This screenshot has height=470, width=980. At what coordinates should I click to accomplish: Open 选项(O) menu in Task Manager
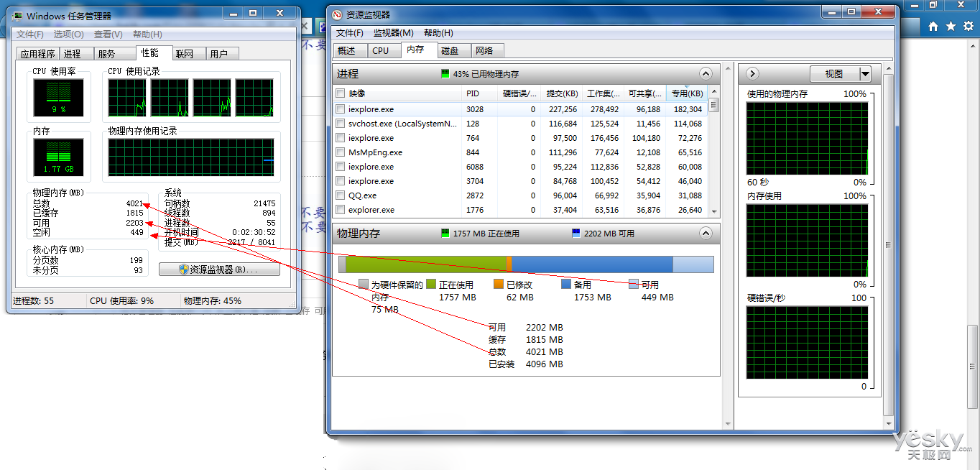point(69,34)
